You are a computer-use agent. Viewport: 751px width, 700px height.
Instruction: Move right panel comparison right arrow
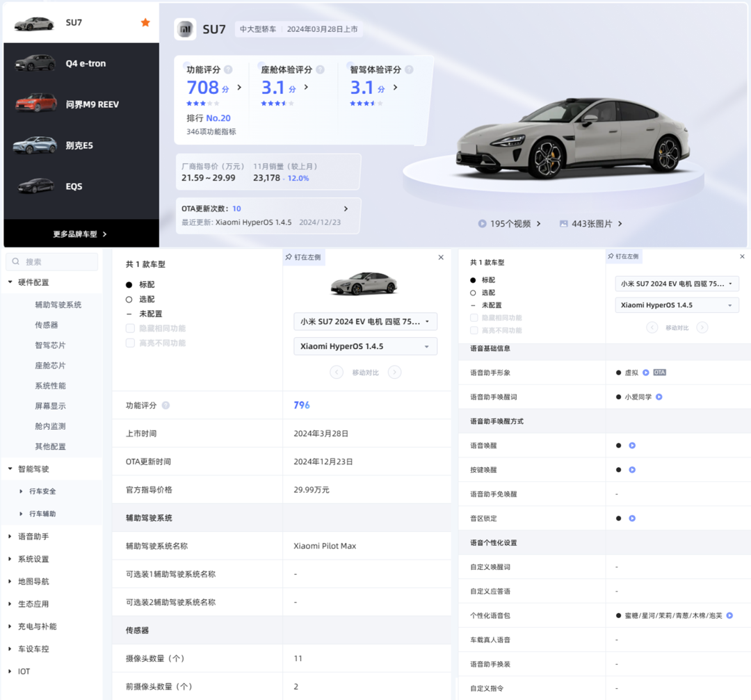point(702,327)
